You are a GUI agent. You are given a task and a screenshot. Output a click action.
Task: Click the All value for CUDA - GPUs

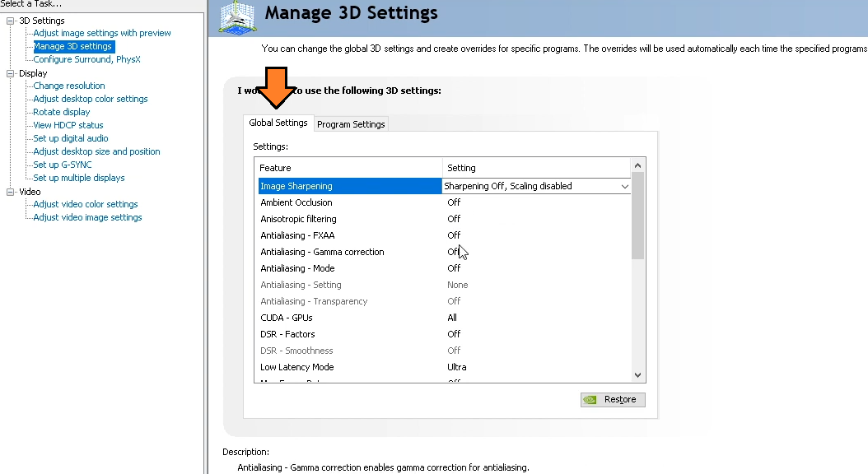click(x=452, y=318)
